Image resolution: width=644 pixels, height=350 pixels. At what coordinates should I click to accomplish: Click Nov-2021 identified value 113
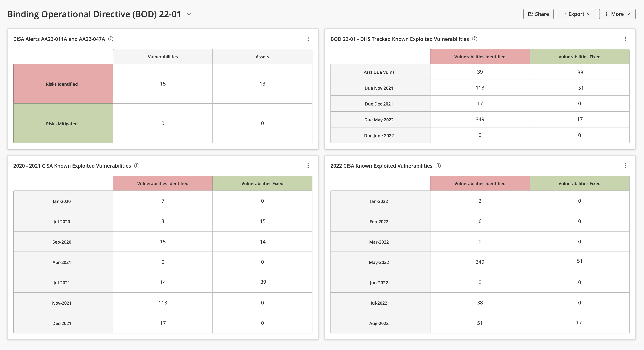coord(163,303)
